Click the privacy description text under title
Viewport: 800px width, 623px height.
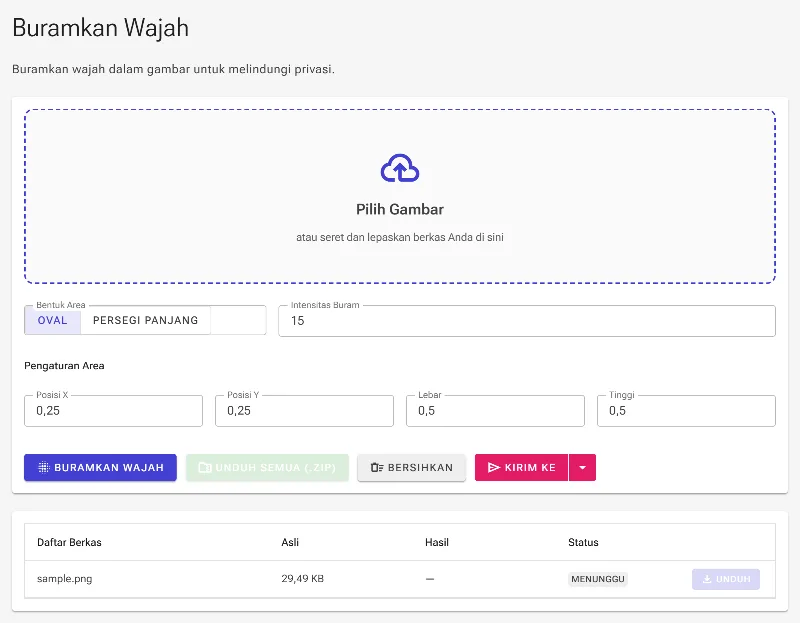point(173,69)
